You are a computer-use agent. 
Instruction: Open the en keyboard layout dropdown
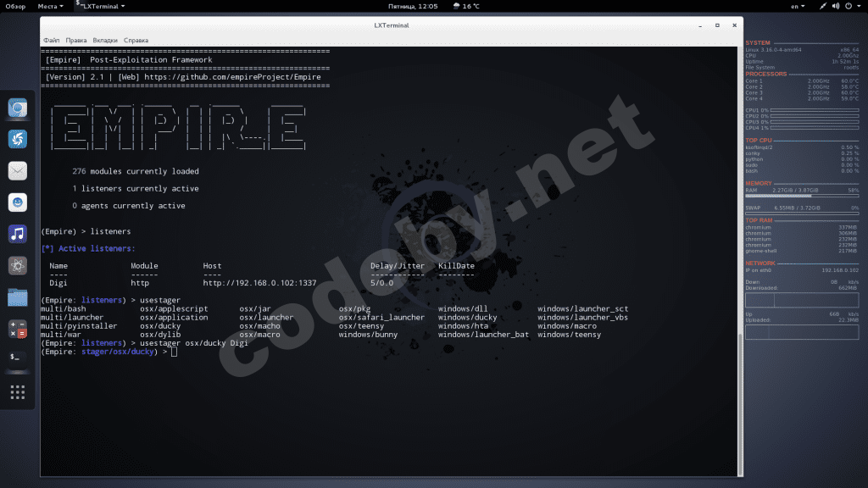(798, 6)
